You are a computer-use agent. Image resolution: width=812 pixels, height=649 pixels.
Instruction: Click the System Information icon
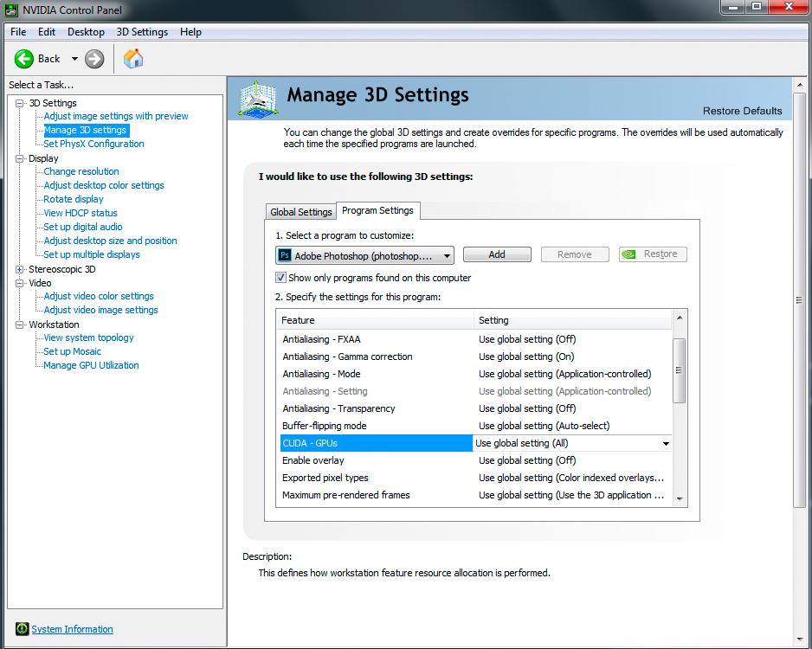(22, 629)
